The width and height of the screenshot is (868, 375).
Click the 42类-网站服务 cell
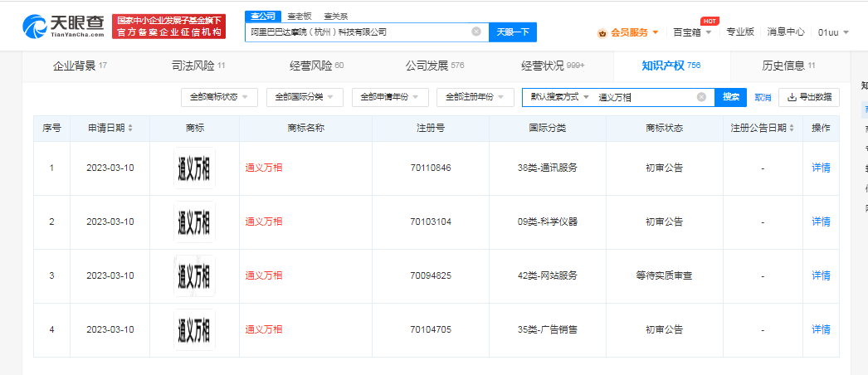click(x=547, y=275)
